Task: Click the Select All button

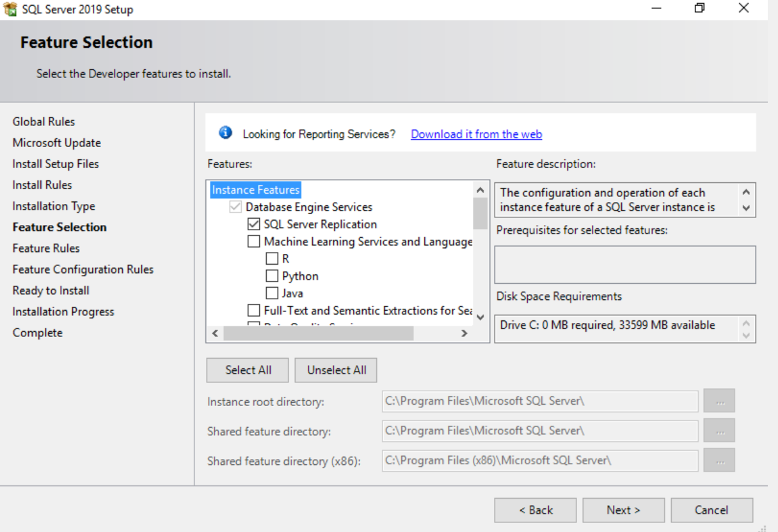Action: pos(248,370)
